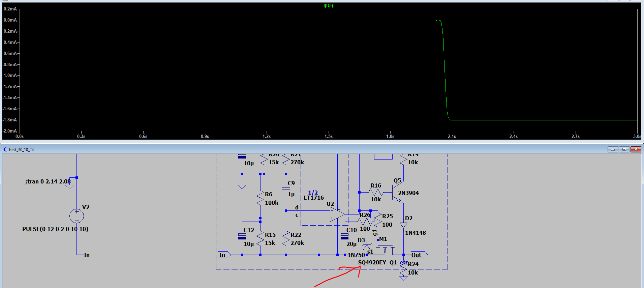Click the 1.5s time axis label
The height and width of the screenshot is (288, 644).
coord(329,136)
